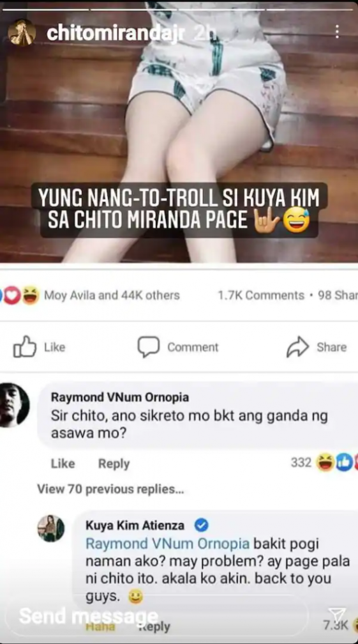Reply to Kuya Kim Atienza's comment
Screen dimensions: 358x644
pos(154,627)
